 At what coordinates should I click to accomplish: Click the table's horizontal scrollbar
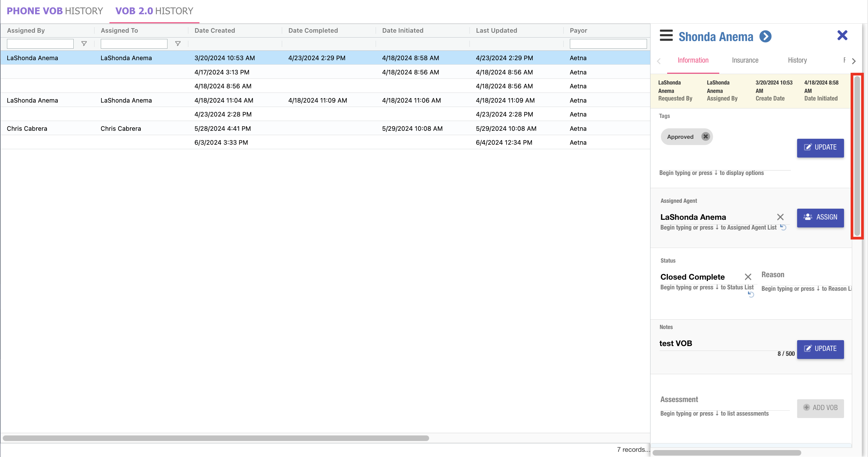215,438
